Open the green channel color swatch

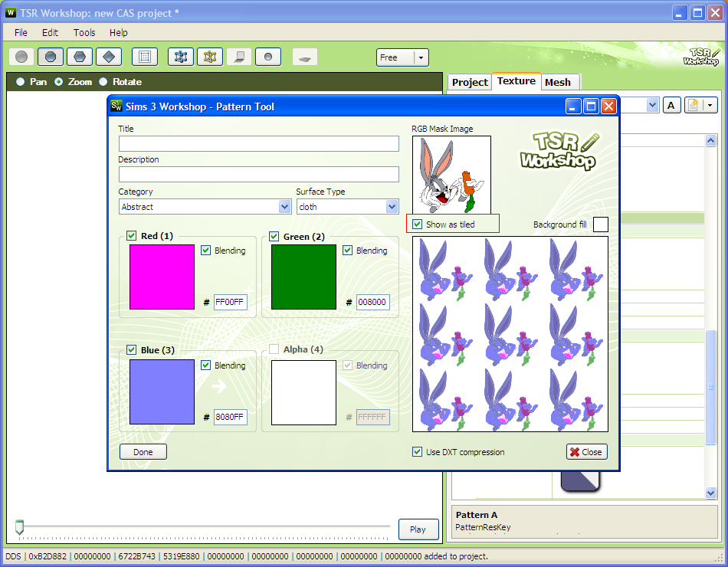pos(303,277)
